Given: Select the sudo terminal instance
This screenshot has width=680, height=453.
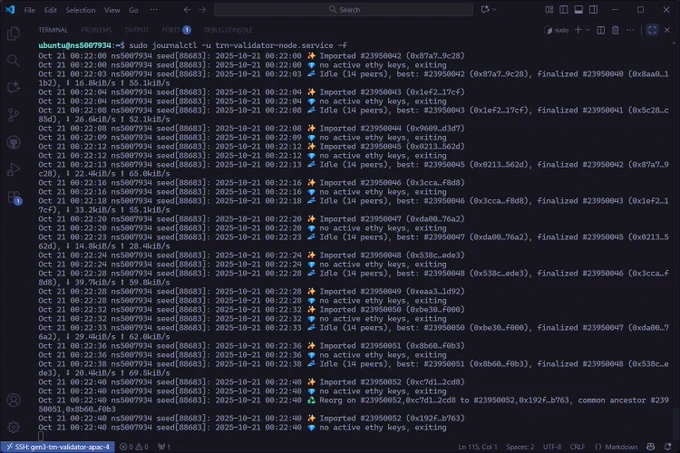Looking at the screenshot, I should tap(557, 30).
